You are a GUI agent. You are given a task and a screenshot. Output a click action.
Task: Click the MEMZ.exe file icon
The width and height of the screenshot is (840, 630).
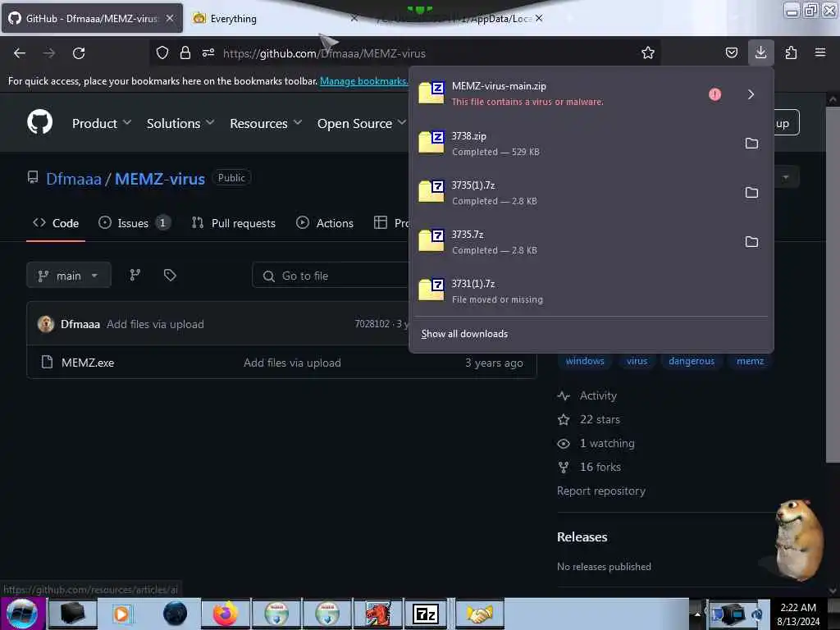click(x=47, y=362)
